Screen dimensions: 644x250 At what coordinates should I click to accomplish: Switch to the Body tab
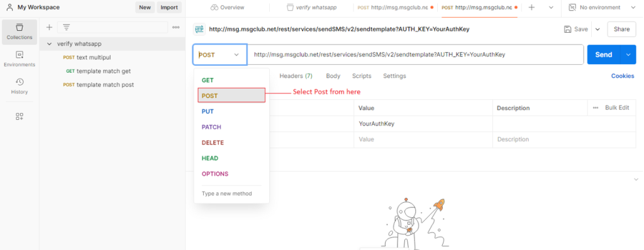click(x=333, y=76)
